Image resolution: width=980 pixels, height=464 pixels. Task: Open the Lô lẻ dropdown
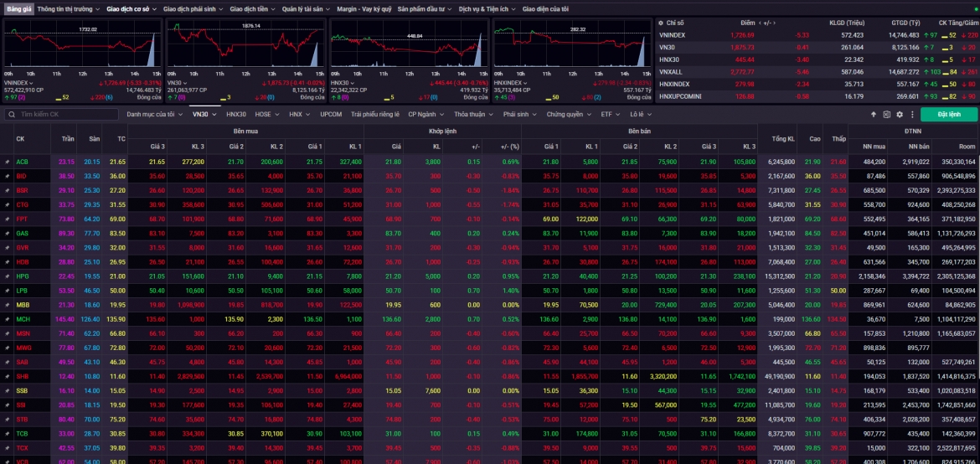click(642, 115)
